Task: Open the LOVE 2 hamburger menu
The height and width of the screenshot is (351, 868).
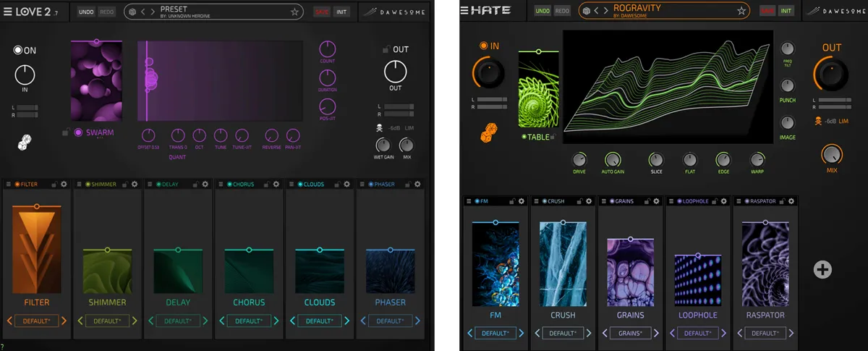Action: [x=9, y=12]
